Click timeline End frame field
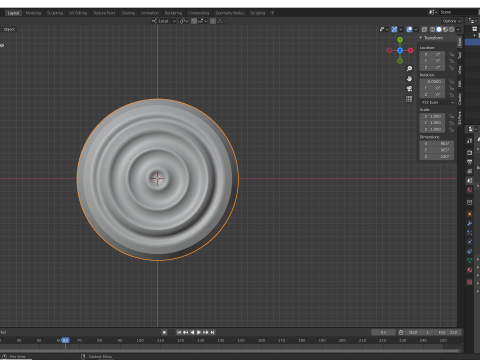480x360 pixels. pyautogui.click(x=448, y=332)
